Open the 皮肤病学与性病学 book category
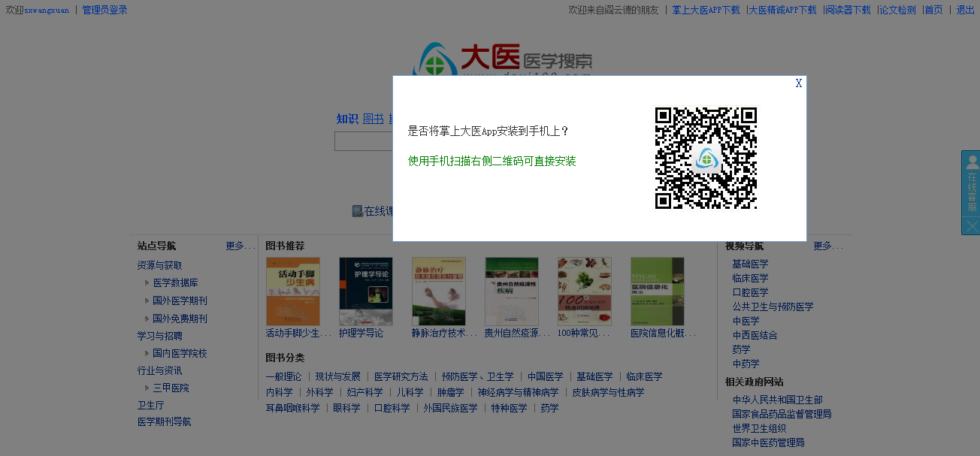Screen dimensions: 980x456 coord(609,392)
